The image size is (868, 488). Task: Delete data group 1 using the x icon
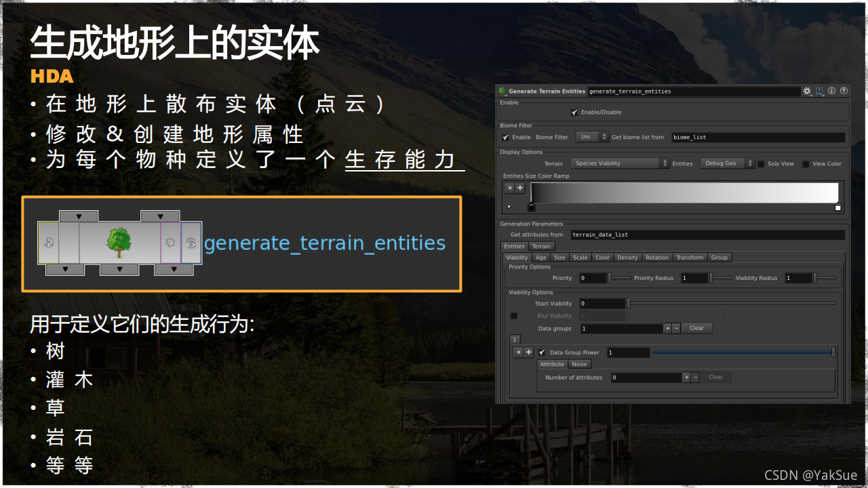point(519,352)
